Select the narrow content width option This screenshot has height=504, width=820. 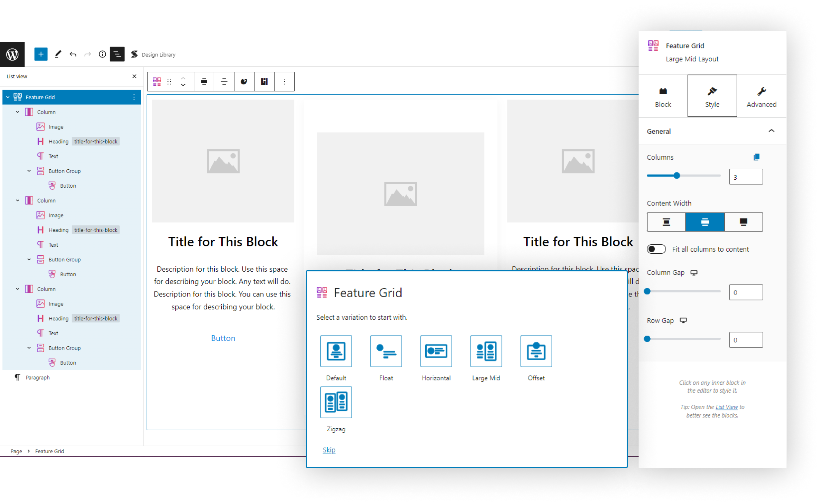pyautogui.click(x=666, y=222)
